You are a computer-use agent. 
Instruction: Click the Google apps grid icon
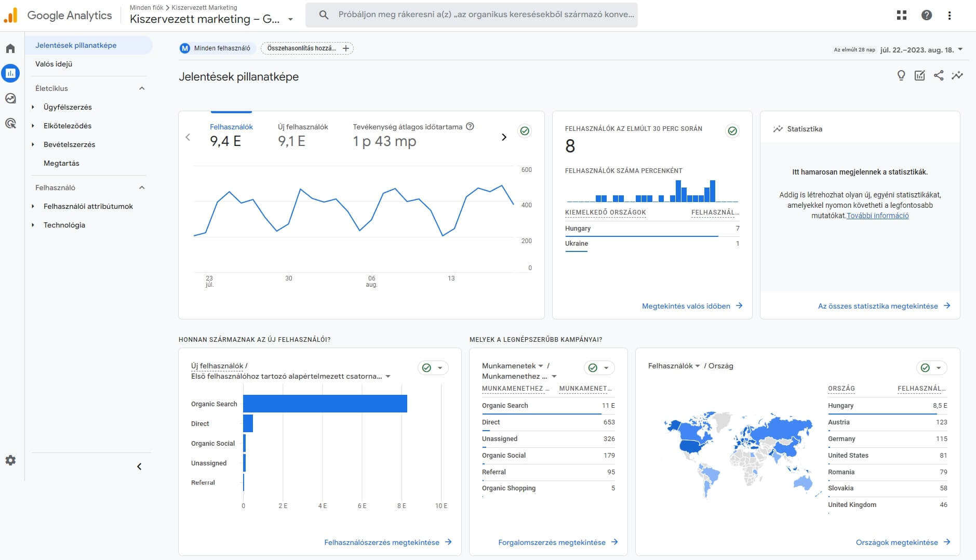coord(902,15)
